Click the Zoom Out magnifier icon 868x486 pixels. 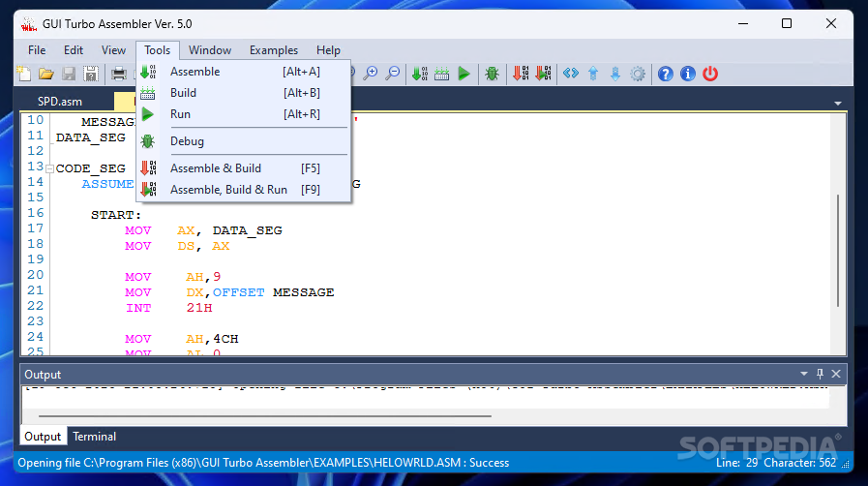[393, 73]
